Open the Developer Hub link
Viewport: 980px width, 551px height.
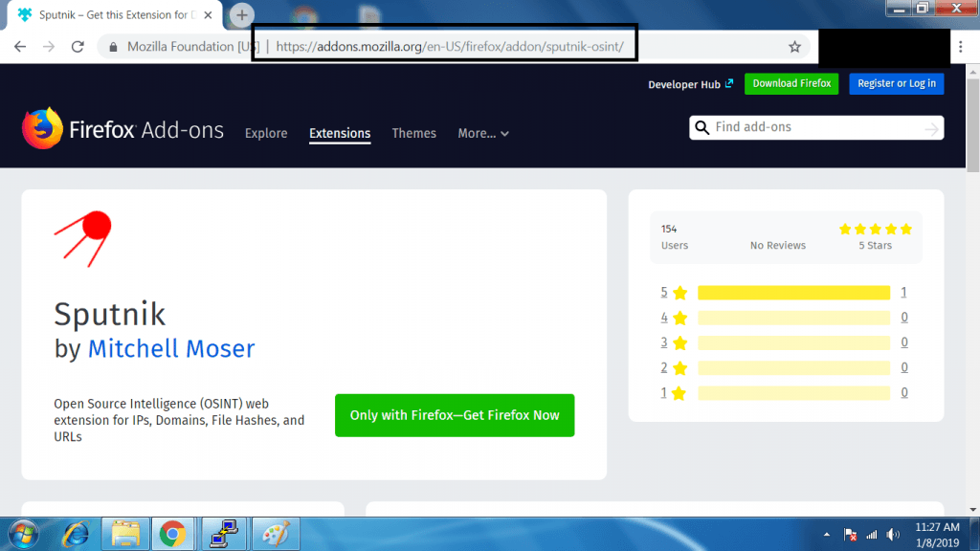pos(690,84)
